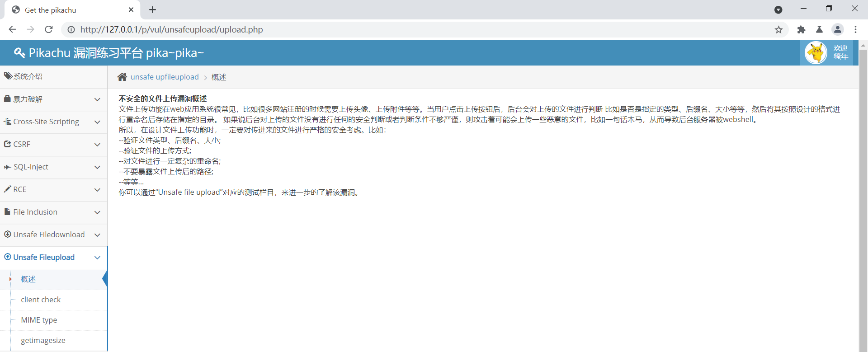868x352 pixels.
Task: Click the download icon beside Unsafe Filedownload
Action: click(x=7, y=234)
